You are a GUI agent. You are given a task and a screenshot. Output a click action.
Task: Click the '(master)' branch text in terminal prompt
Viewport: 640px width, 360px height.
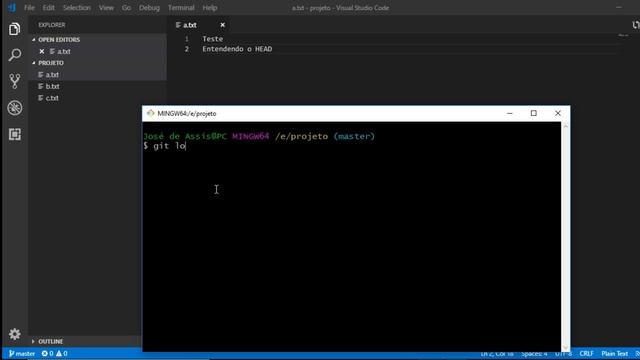pyautogui.click(x=354, y=136)
